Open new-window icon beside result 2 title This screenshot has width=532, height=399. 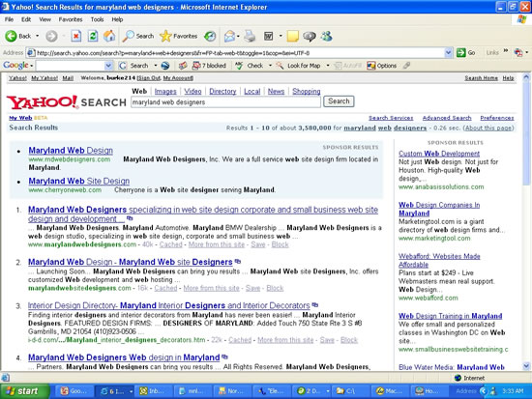coord(238,262)
